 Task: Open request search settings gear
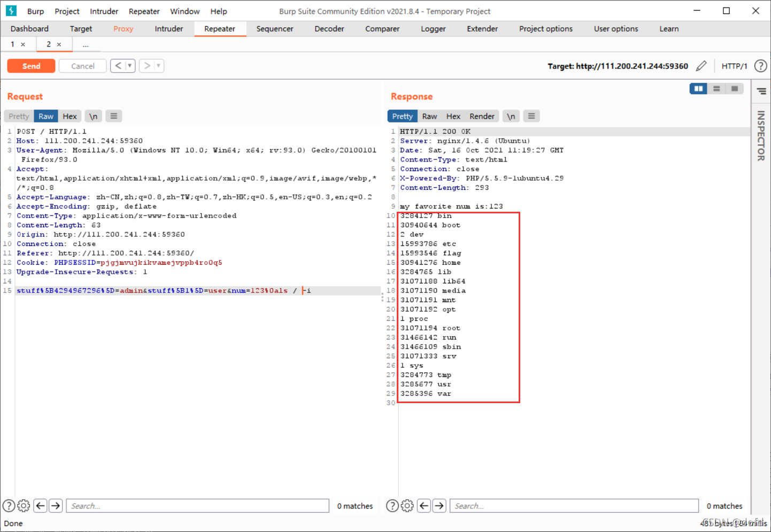pyautogui.click(x=24, y=506)
